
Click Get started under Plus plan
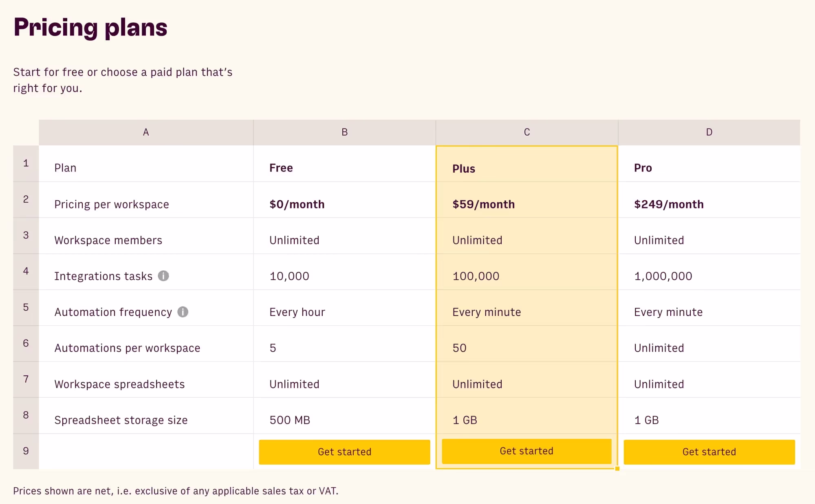(x=526, y=451)
